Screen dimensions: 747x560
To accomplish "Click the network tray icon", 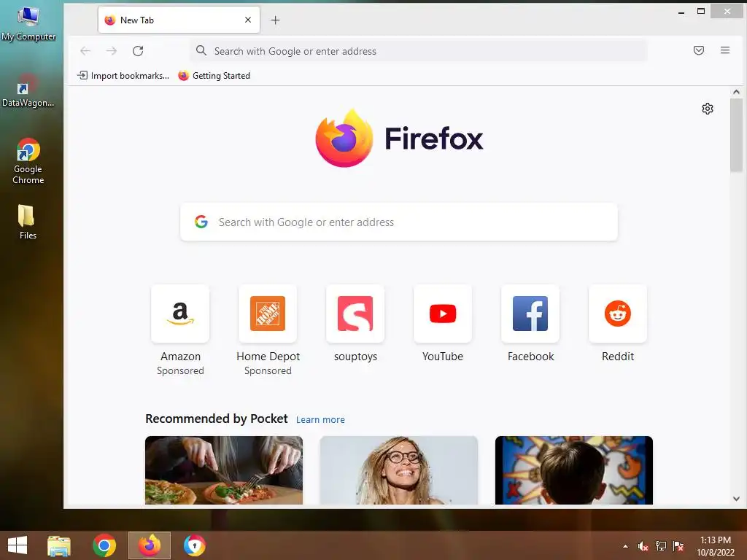I will click(x=661, y=546).
